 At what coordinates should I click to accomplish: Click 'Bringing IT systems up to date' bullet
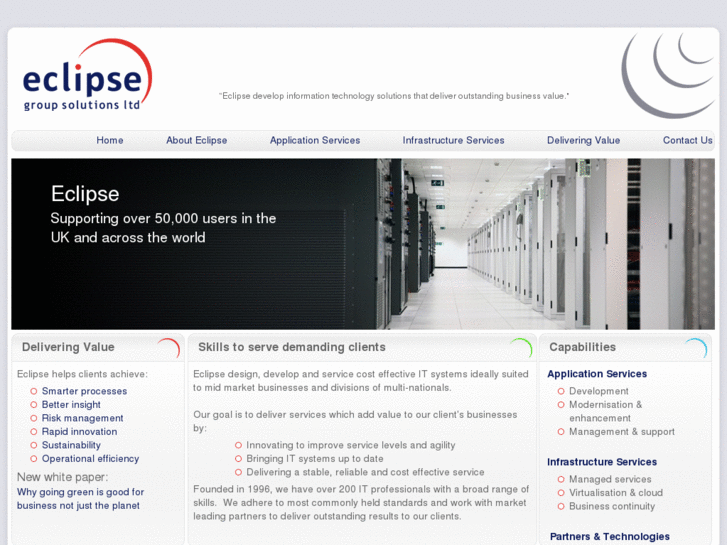pyautogui.click(x=315, y=458)
